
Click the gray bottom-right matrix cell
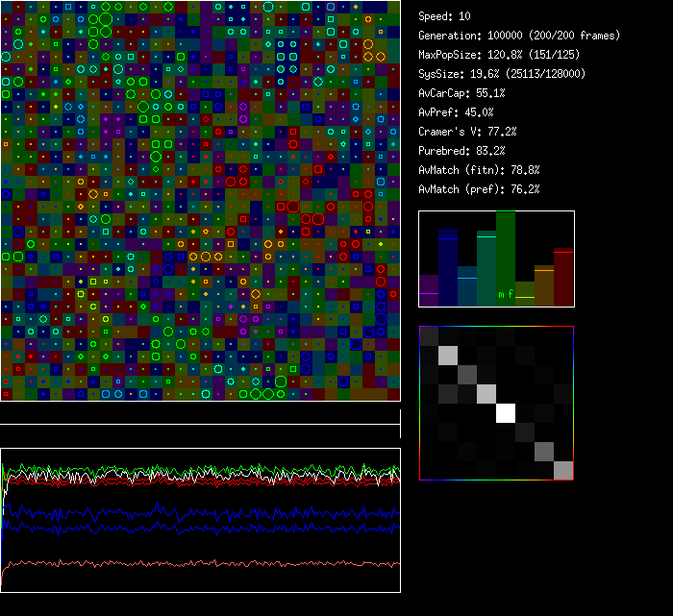(563, 470)
